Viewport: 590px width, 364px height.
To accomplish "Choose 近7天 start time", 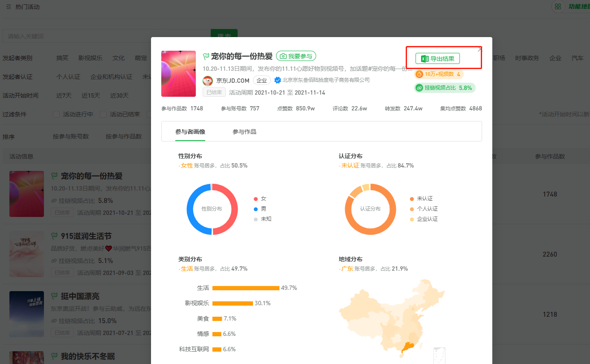I will click(x=64, y=95).
